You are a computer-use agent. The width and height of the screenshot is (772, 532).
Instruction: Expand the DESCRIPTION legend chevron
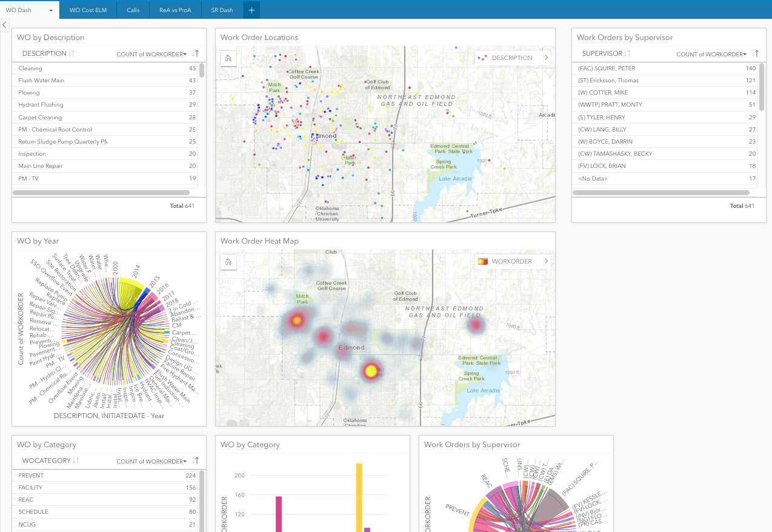(546, 58)
